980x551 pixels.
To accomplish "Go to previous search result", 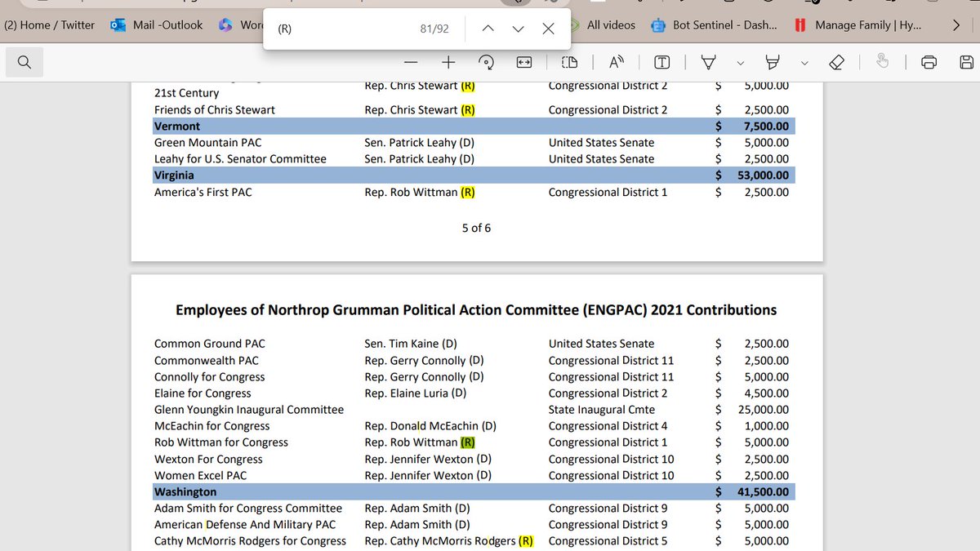I will coord(488,29).
